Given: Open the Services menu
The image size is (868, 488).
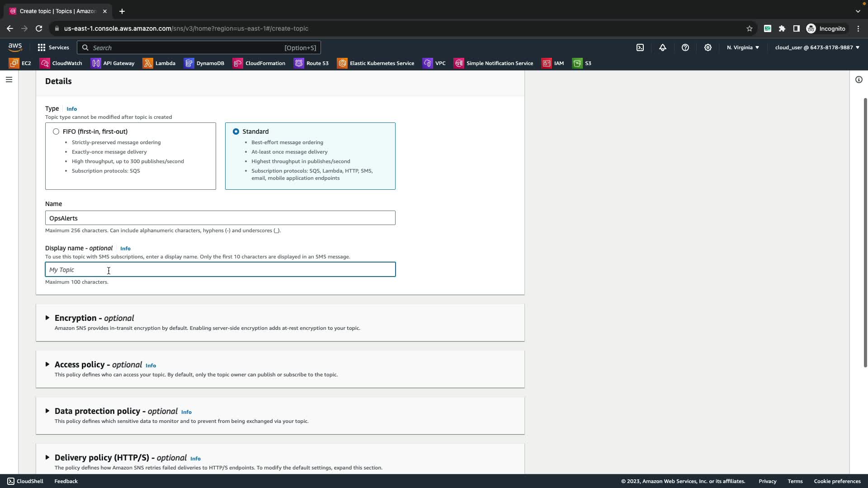Looking at the screenshot, I should (x=53, y=47).
